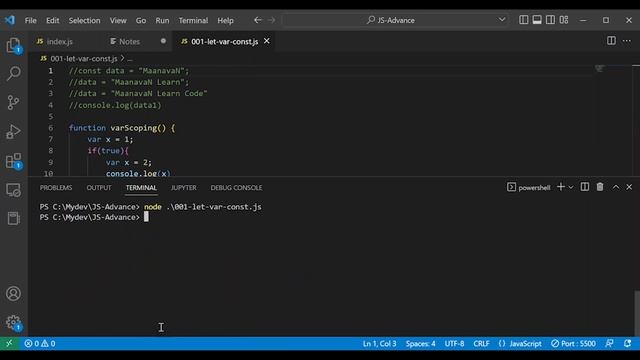Open the View menu
Image resolution: width=640 pixels, height=360 pixels.
118,20
